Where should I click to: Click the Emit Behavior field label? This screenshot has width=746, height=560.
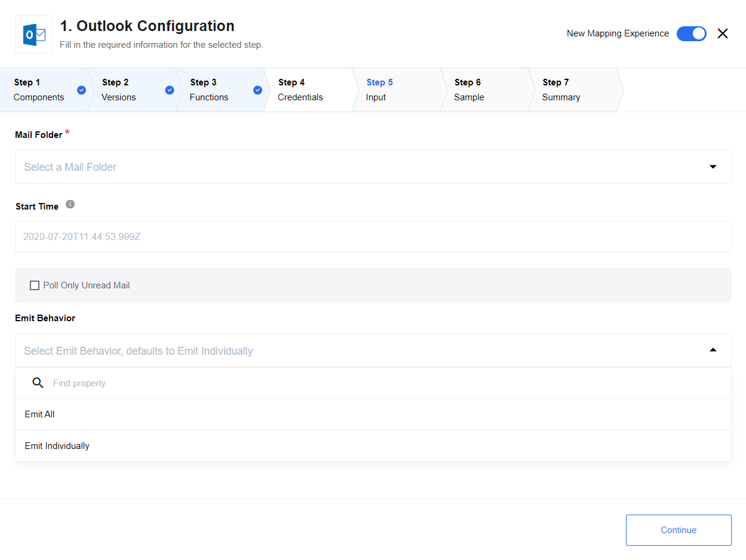click(45, 318)
